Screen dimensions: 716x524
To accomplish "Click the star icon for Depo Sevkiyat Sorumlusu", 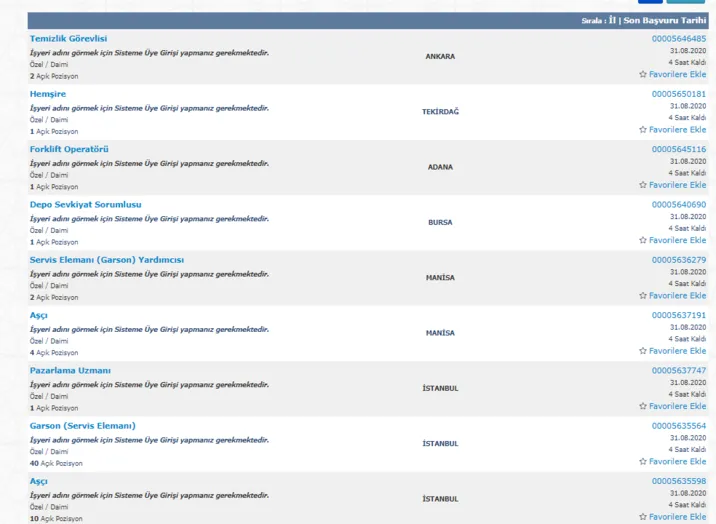I will 643,240.
